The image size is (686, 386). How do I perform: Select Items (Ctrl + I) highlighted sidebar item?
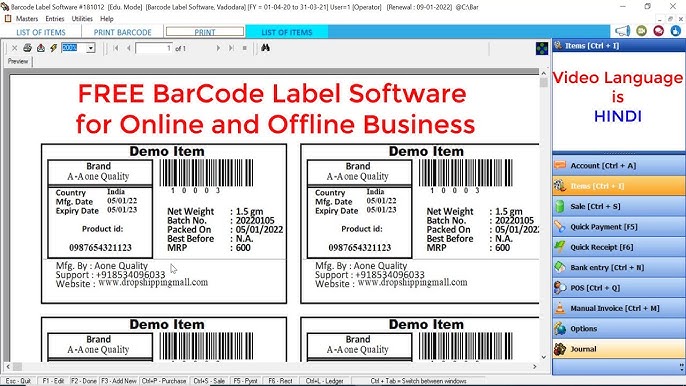tap(619, 186)
